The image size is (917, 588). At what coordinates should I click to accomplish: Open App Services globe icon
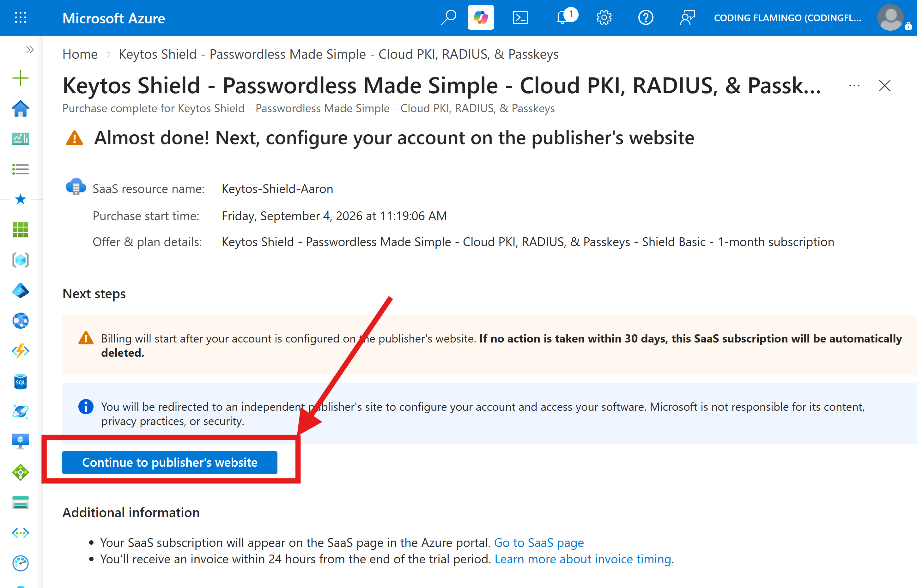coord(20,321)
